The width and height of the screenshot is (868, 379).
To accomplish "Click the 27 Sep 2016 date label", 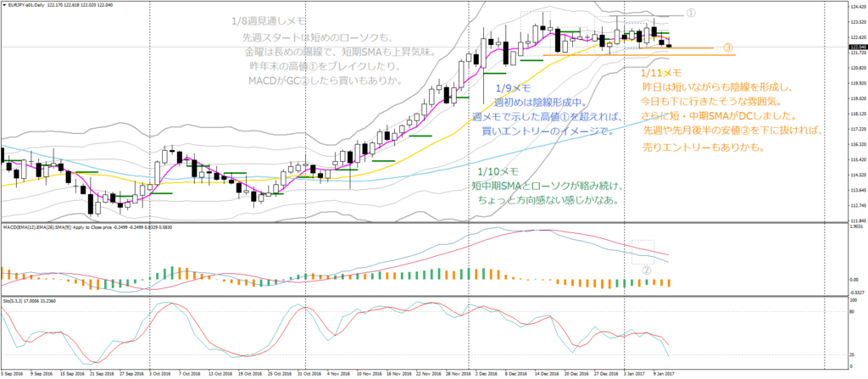I will [x=133, y=374].
